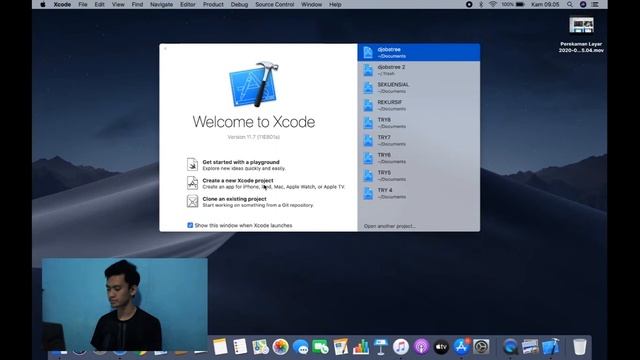The width and height of the screenshot is (640, 360).
Task: Select the djobstree project in ~/Documents
Action: click(x=419, y=53)
